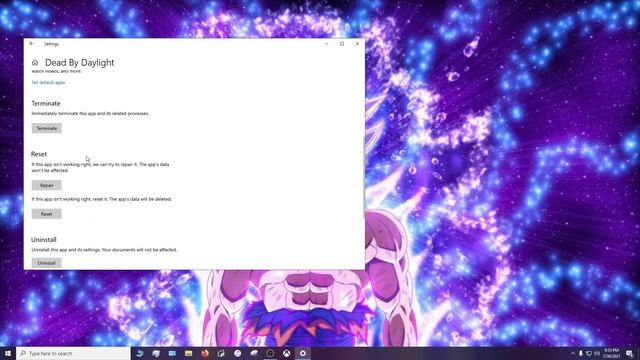
Task: Focus the Type here to search box
Action: tap(73, 353)
